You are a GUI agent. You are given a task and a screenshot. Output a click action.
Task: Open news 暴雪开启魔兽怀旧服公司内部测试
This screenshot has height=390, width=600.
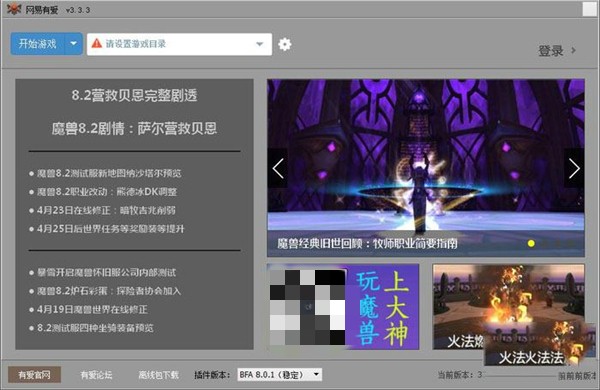pos(106,273)
